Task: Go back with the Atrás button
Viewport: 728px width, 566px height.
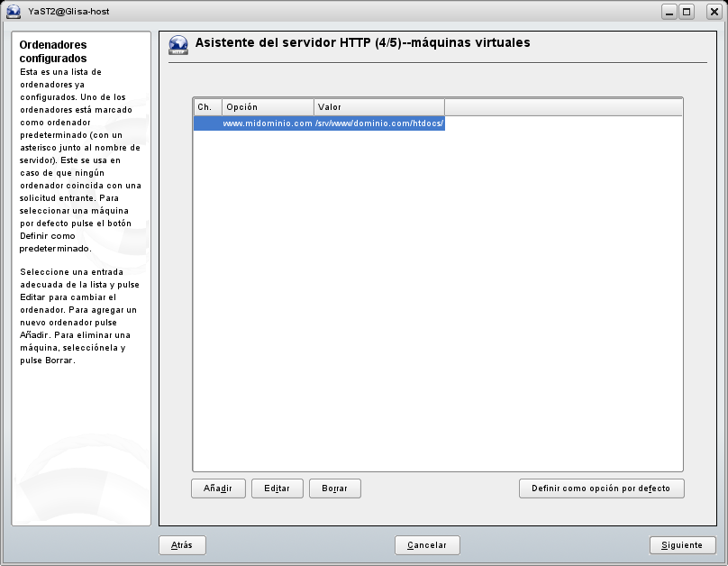Action: click(x=182, y=545)
